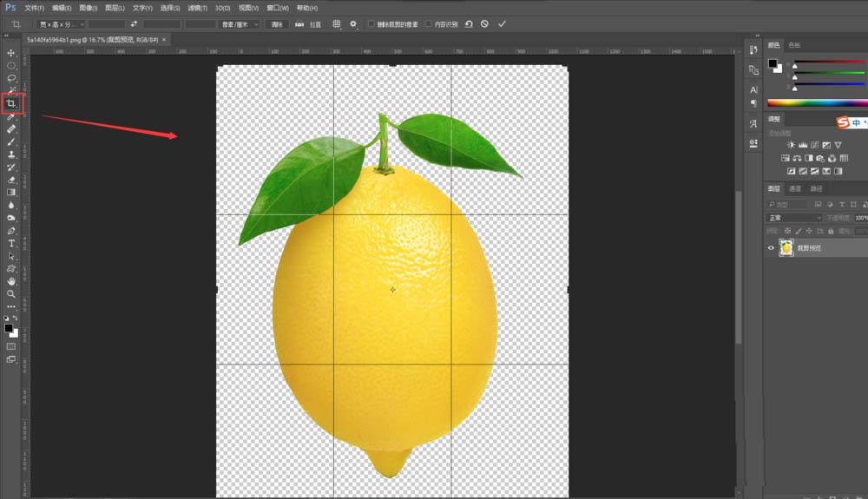
Task: Pick a color from the spectrum ramp
Action: [817, 103]
